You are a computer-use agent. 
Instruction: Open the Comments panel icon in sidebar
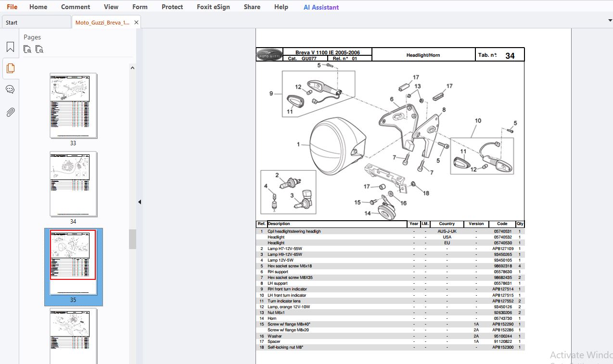coord(10,89)
